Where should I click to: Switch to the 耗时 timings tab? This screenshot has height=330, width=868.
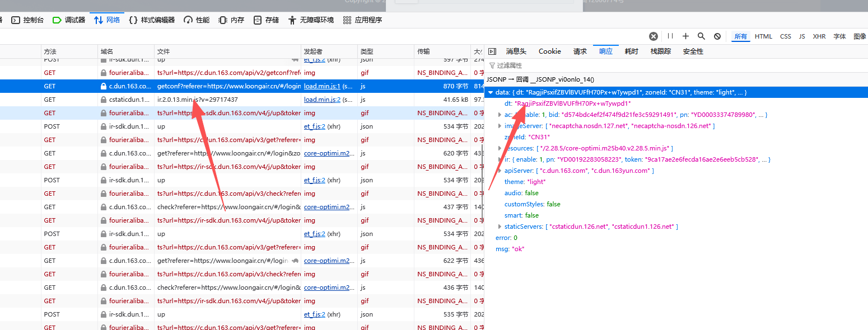[x=632, y=51]
